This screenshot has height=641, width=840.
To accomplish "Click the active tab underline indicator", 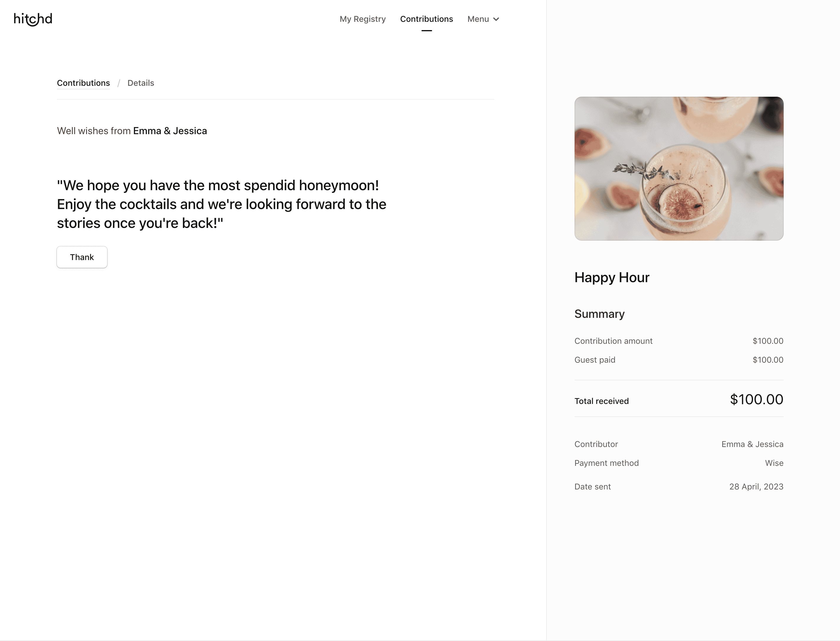I will [426, 31].
